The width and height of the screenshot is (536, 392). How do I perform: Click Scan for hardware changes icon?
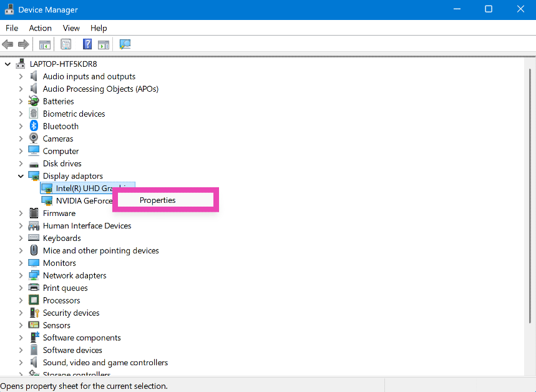coord(125,44)
